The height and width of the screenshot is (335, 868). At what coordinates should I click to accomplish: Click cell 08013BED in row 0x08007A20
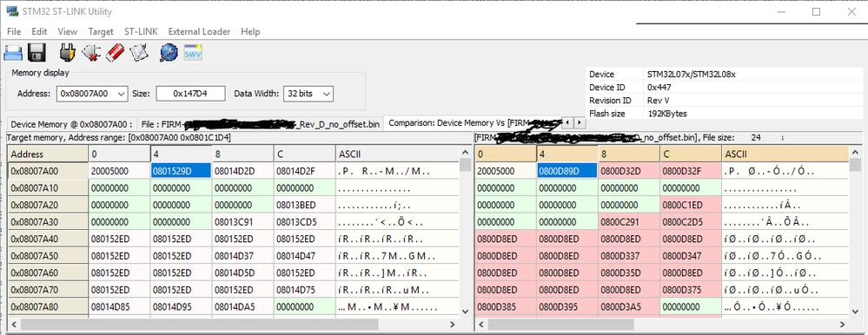(304, 205)
